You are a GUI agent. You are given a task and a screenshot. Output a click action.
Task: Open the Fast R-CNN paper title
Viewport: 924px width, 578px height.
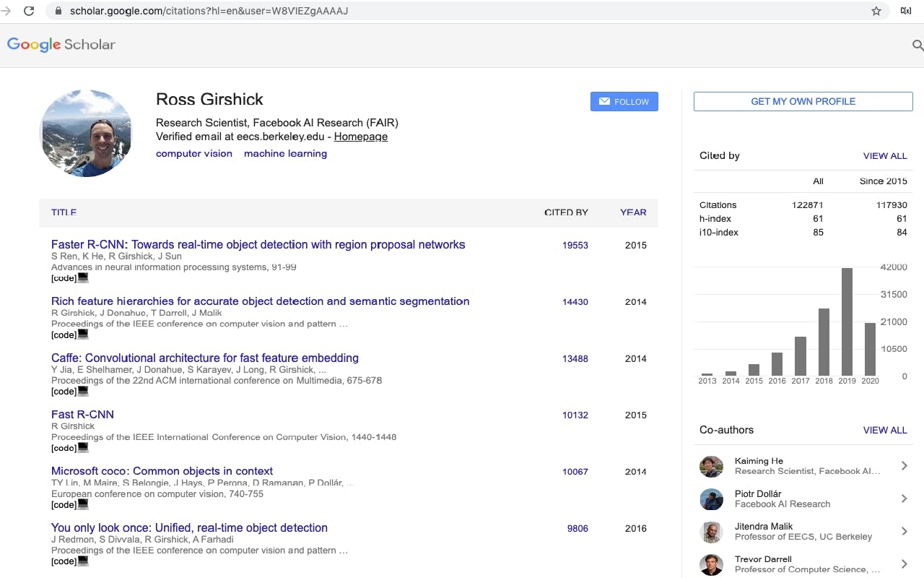coord(82,415)
